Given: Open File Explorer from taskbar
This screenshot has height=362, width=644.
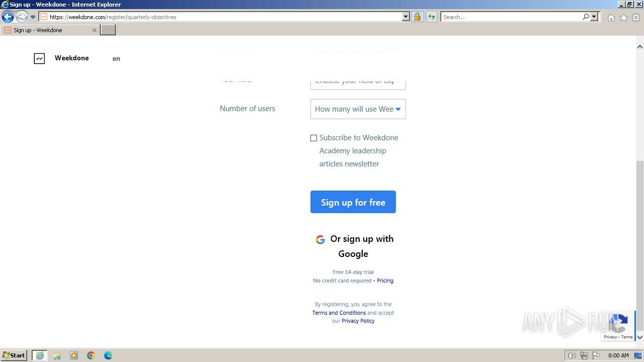Looking at the screenshot, I should point(57,355).
